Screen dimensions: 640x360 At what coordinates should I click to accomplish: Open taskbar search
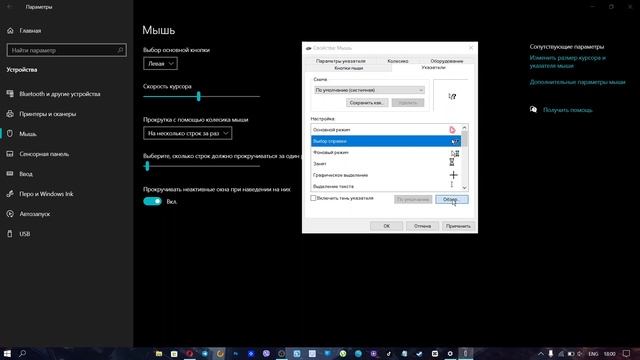[x=22, y=353]
